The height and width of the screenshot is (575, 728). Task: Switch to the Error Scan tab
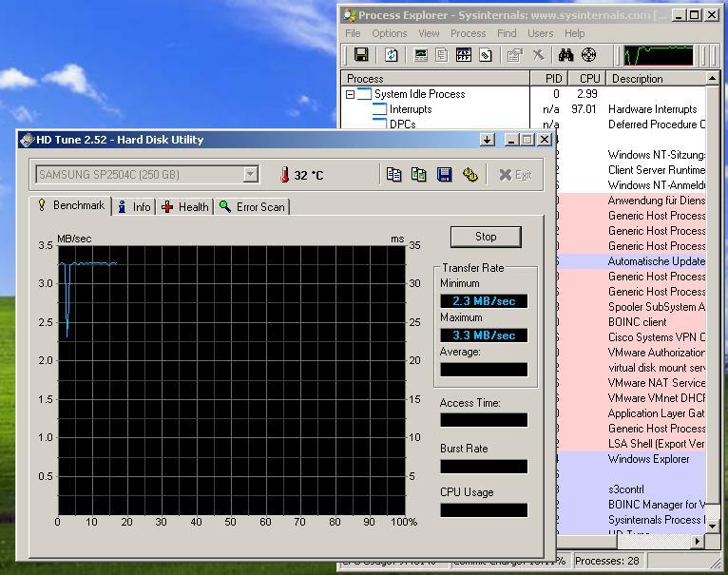pyautogui.click(x=253, y=206)
